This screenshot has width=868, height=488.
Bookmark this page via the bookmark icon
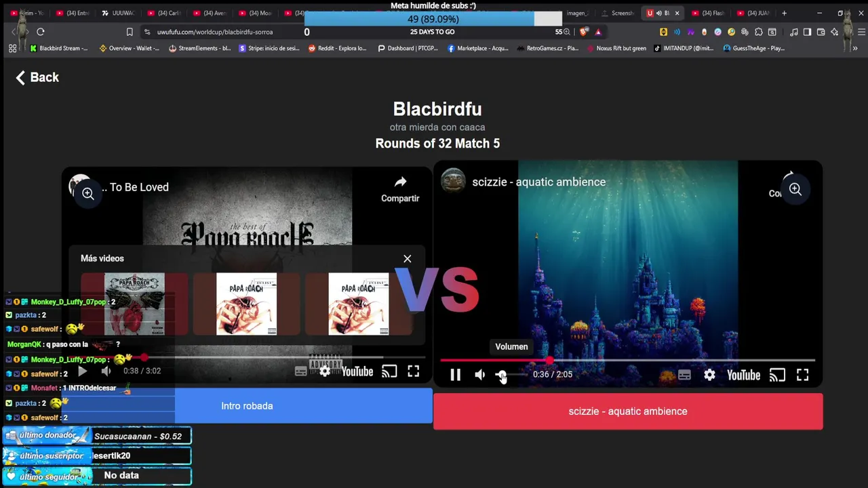130,32
